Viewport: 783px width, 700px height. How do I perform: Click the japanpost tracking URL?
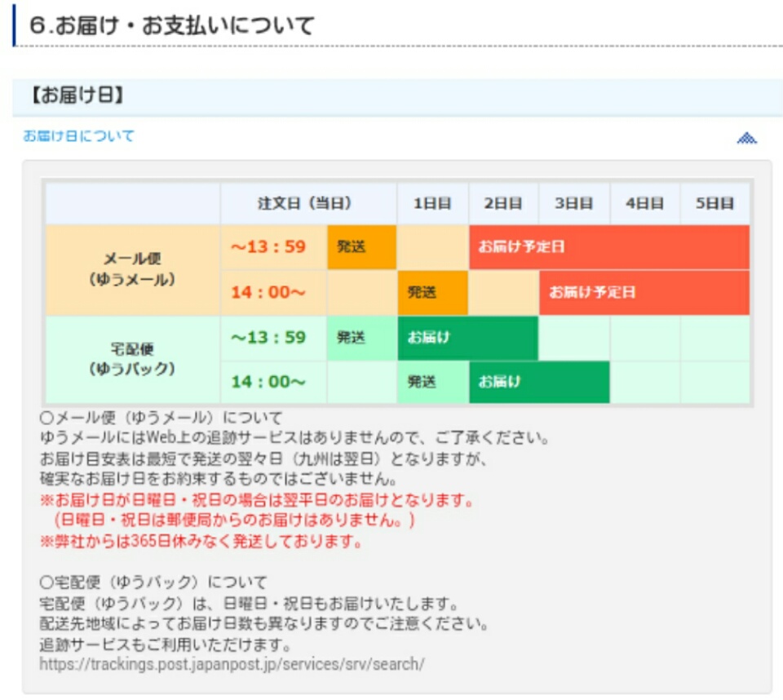point(232,664)
